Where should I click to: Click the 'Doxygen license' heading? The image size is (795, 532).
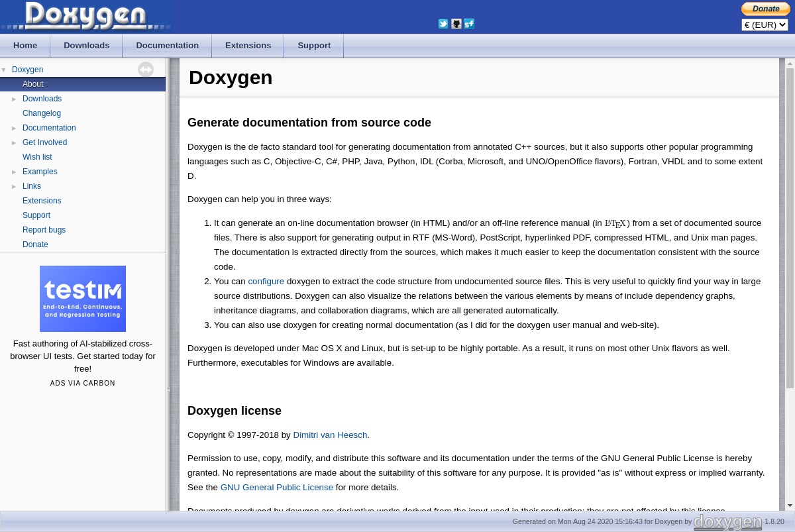[235, 411]
